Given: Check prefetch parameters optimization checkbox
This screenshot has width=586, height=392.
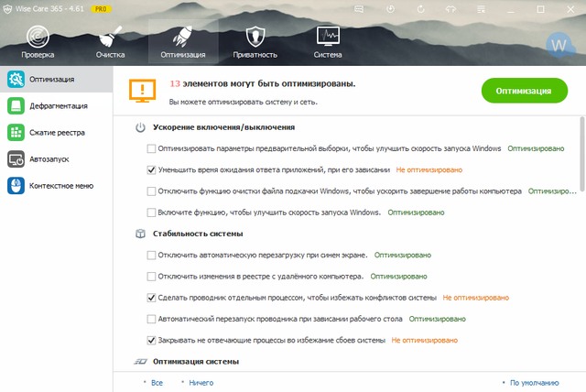Looking at the screenshot, I should click(151, 148).
